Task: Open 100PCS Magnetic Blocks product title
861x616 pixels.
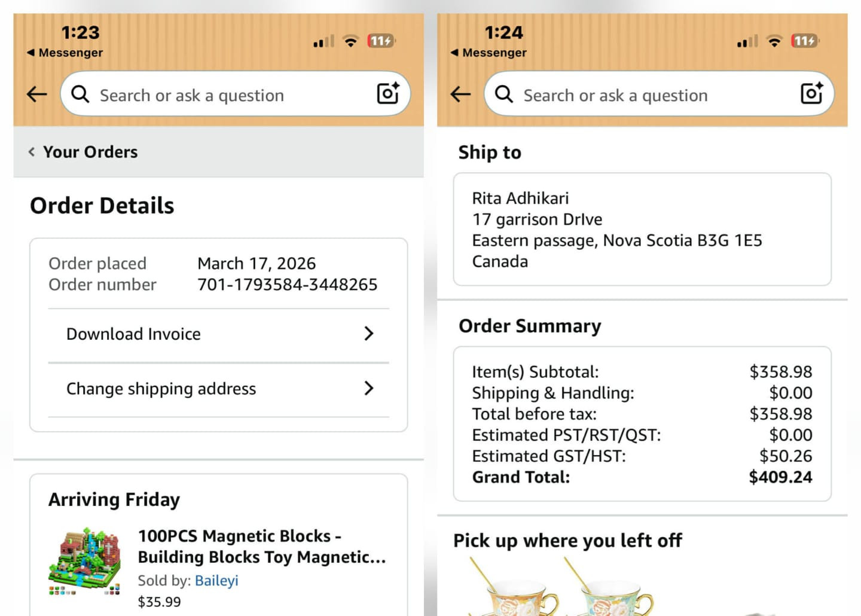Action: tap(261, 547)
